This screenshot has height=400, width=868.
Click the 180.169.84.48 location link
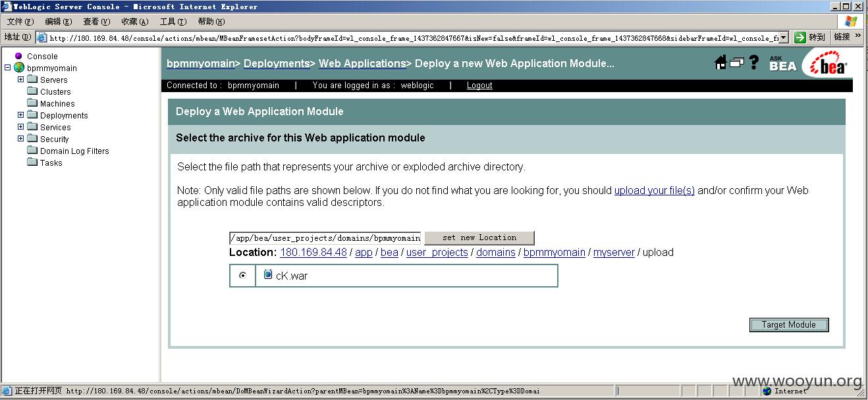tap(313, 253)
